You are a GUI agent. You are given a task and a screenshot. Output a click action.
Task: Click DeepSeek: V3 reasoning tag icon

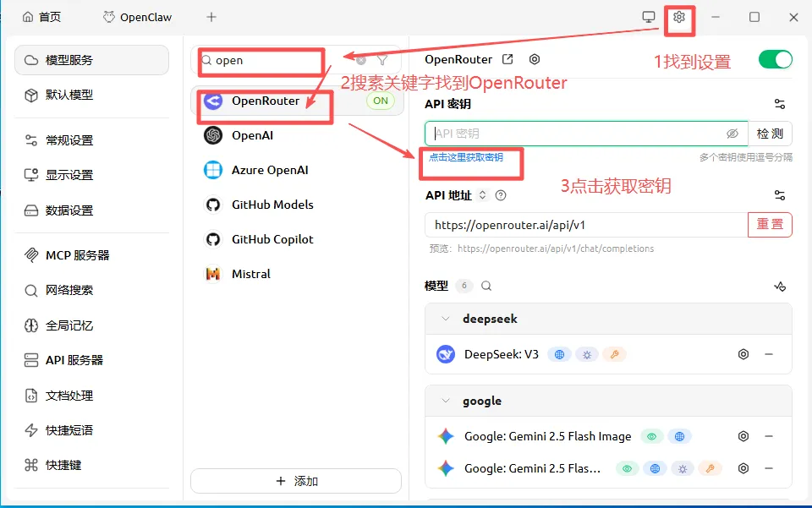[x=587, y=355]
